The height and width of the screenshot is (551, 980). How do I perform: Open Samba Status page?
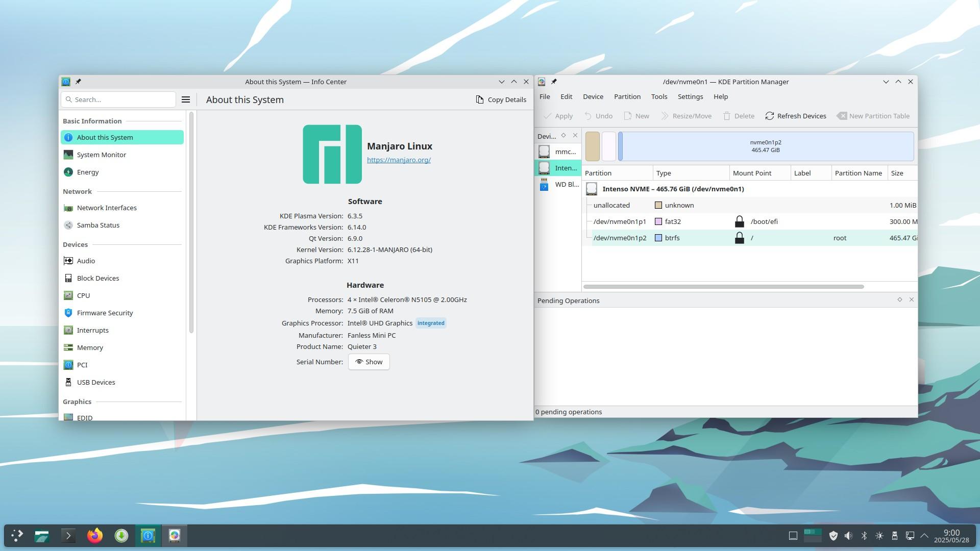point(122,225)
